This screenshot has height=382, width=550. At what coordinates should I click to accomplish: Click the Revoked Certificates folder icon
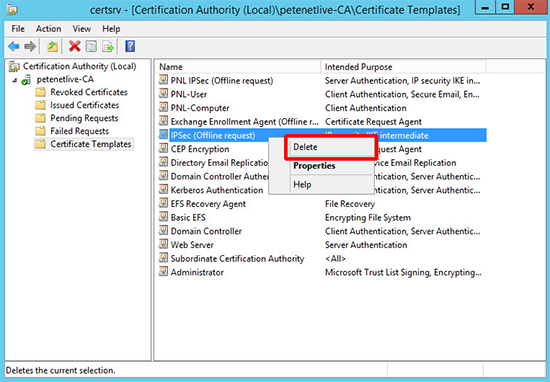coord(40,92)
